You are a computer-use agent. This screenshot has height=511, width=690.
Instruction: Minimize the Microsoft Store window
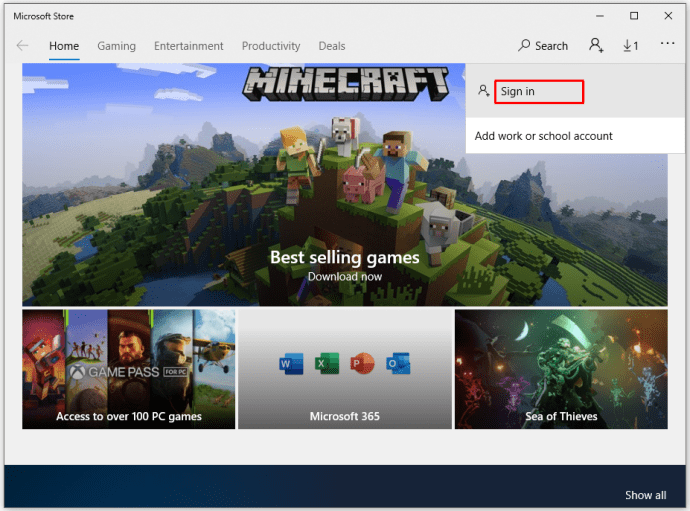[x=600, y=16]
